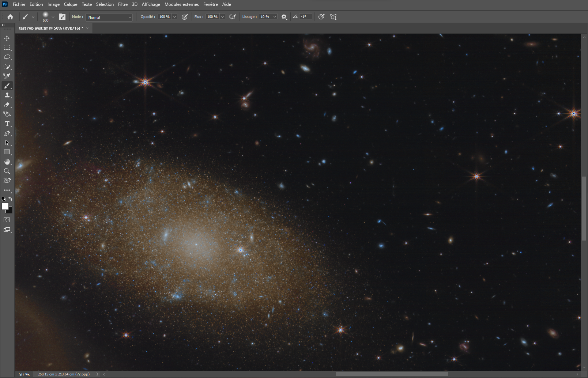This screenshot has height=378, width=588.
Task: Select the Brush tool in the toolbox
Action: click(7, 86)
